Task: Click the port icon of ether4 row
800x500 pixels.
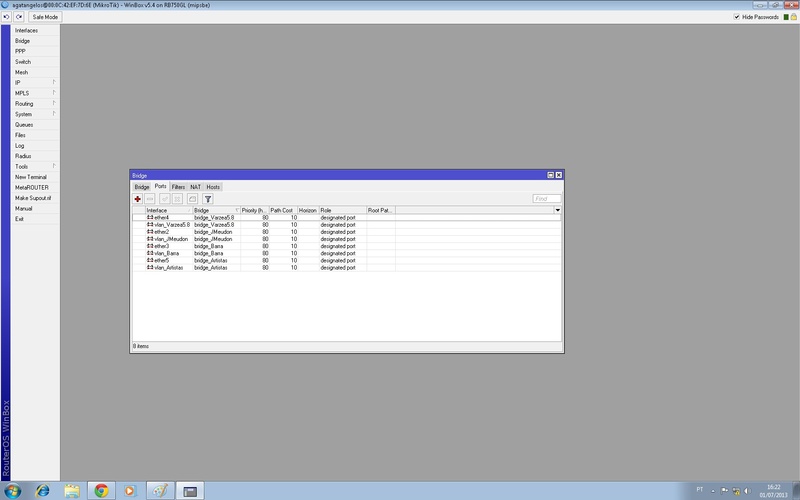Action: point(150,217)
